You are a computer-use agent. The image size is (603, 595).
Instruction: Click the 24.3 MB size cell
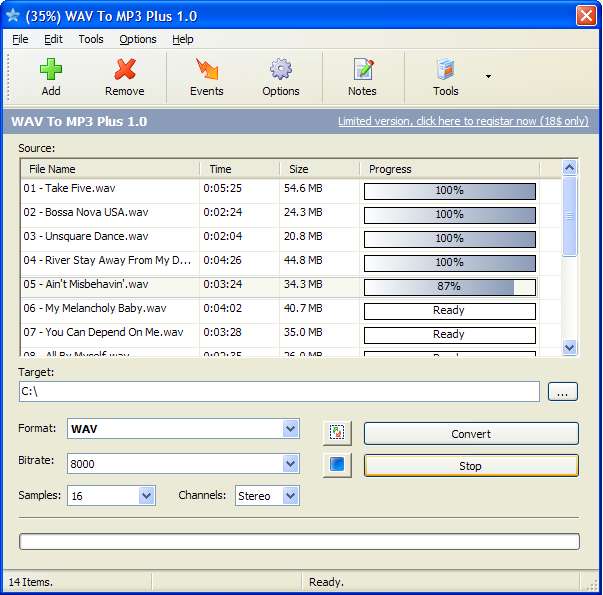point(303,212)
